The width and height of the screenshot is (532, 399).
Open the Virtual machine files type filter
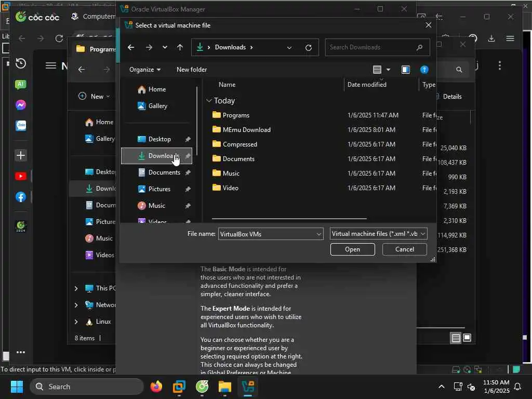point(378,234)
